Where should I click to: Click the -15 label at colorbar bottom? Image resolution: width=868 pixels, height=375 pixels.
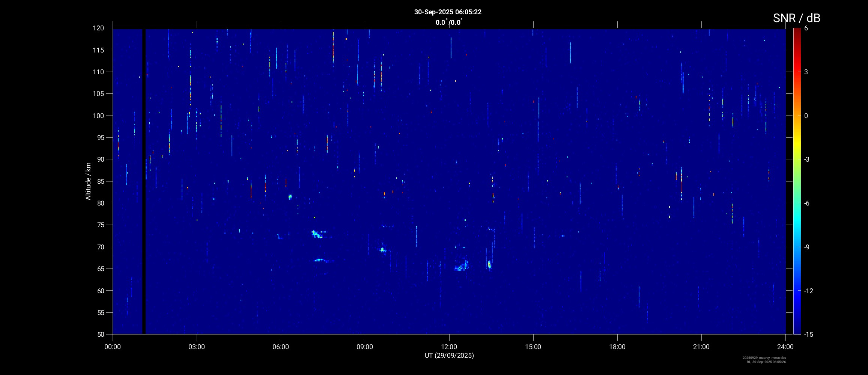point(809,334)
